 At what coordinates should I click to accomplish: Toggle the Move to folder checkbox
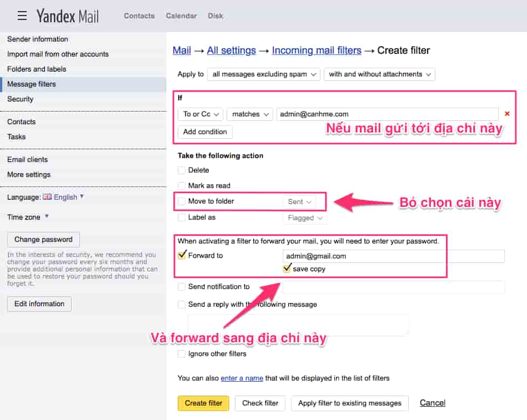[x=182, y=201]
